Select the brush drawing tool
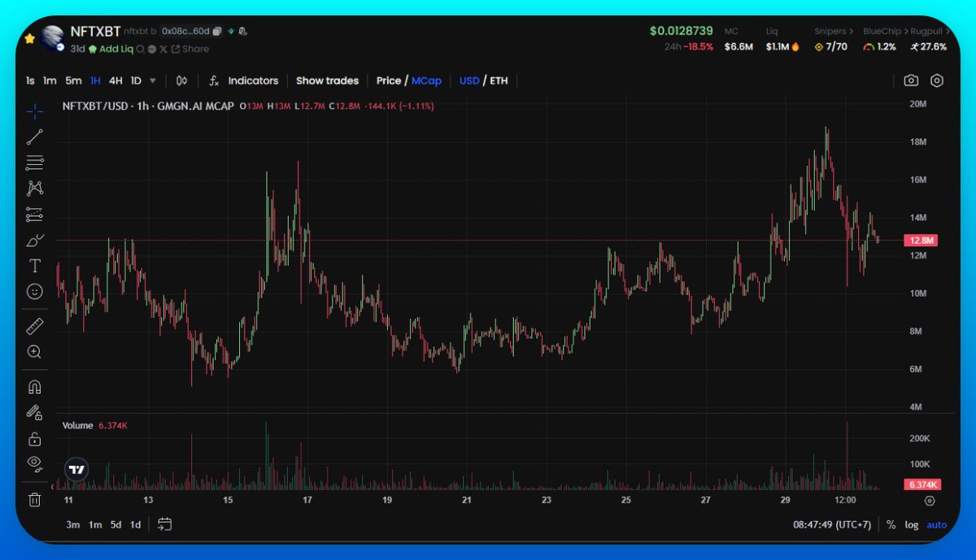Image resolution: width=976 pixels, height=560 pixels. (35, 241)
